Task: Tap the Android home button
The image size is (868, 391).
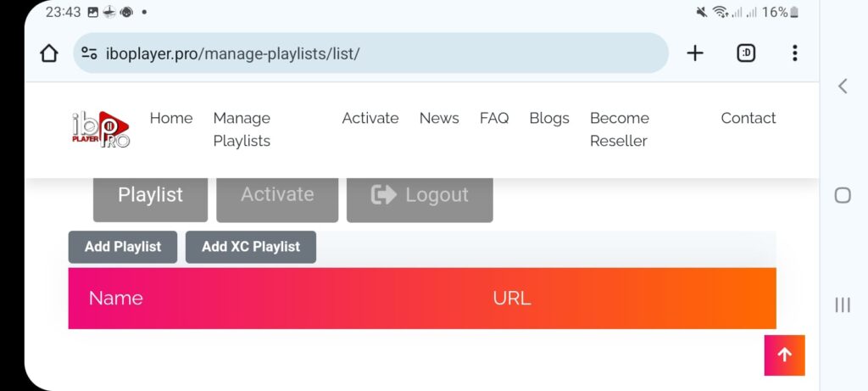Action: click(843, 195)
